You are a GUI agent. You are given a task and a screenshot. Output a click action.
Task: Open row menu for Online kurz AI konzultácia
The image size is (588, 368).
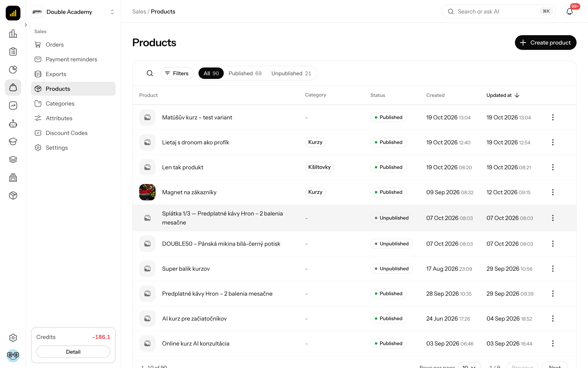pos(553,343)
